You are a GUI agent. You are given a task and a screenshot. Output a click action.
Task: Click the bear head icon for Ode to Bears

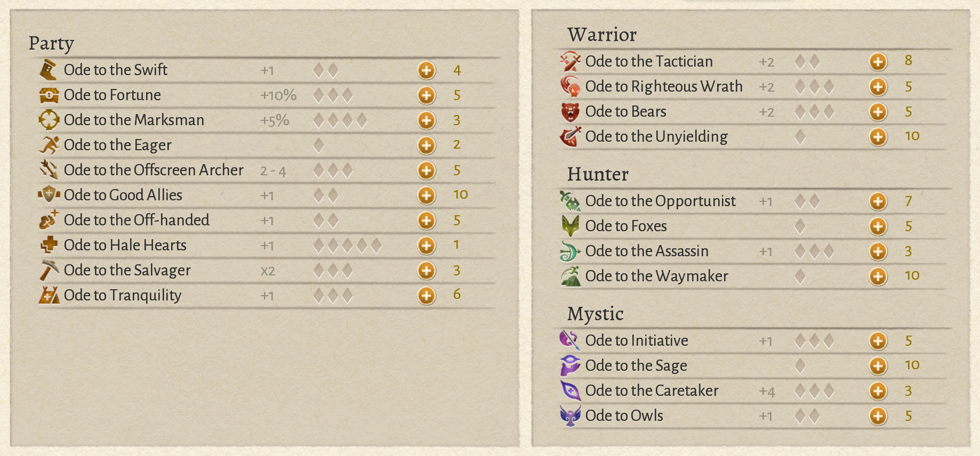click(570, 112)
